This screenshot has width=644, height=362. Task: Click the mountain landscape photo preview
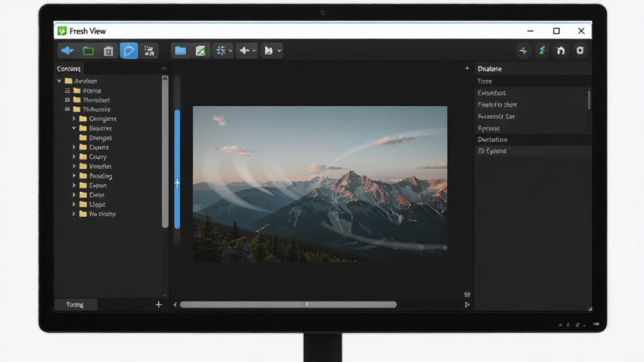(320, 184)
